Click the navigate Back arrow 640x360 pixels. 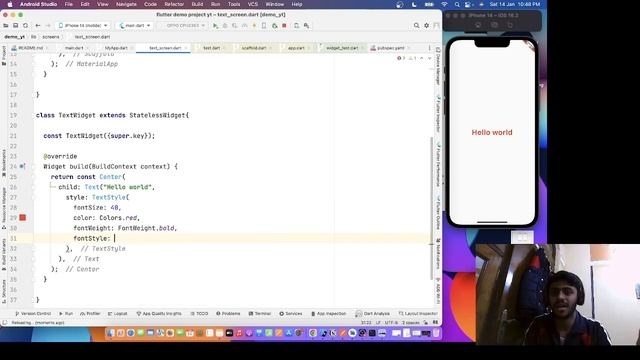(x=38, y=25)
